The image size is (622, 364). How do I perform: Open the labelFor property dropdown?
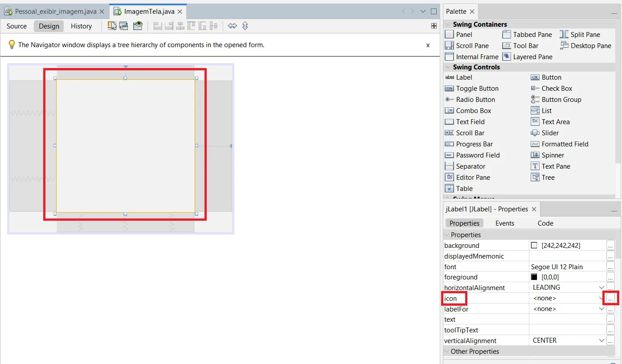[602, 309]
